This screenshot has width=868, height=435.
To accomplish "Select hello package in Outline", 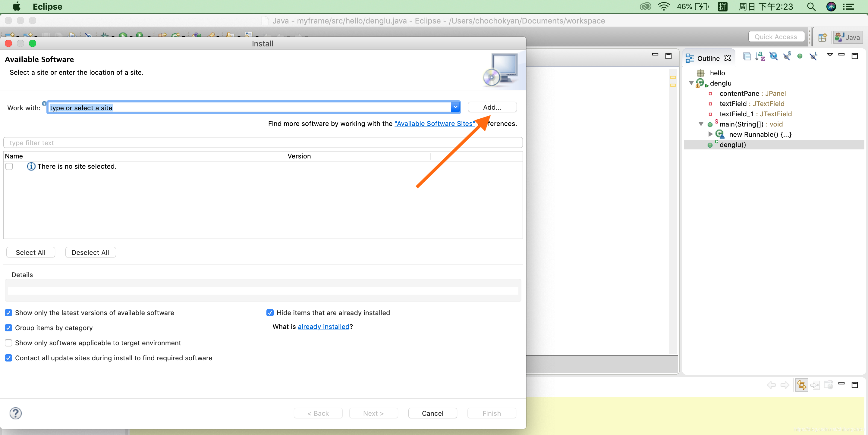I will pyautogui.click(x=717, y=73).
